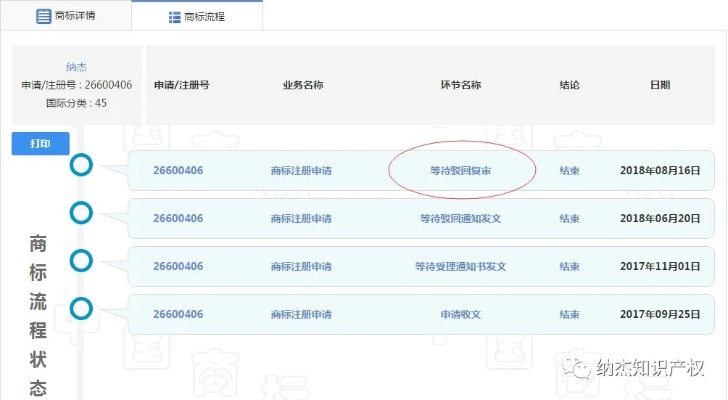Click 结束 in the 2017年11月01日 row
This screenshot has height=400, width=728.
coord(569,267)
